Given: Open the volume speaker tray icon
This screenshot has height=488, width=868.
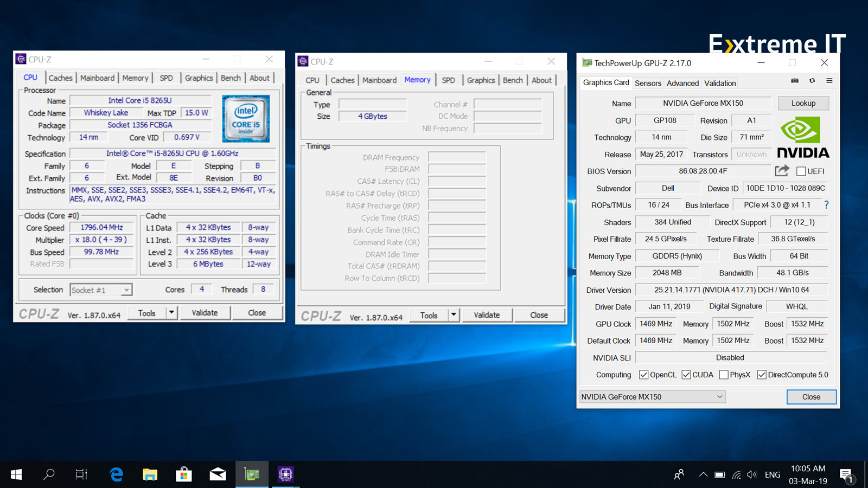Looking at the screenshot, I should click(752, 474).
